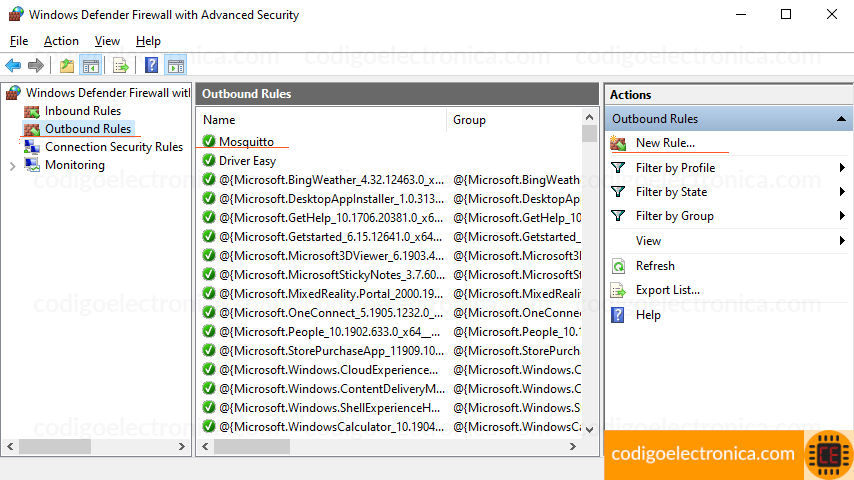Click tree pane horizontal scroll left arrow

[10, 446]
